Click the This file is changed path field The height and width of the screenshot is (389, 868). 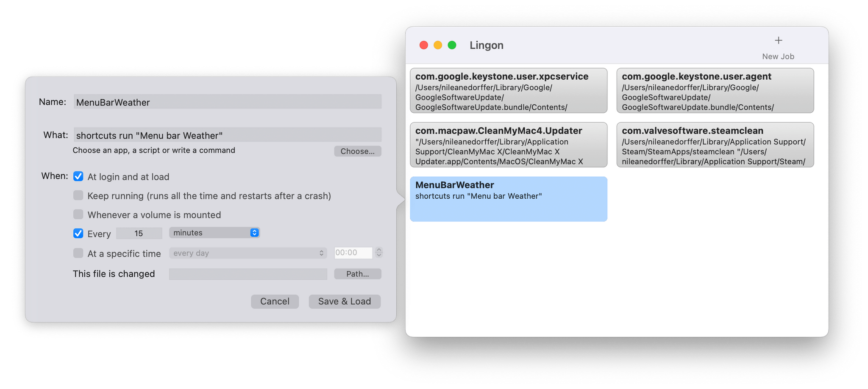[x=248, y=274]
